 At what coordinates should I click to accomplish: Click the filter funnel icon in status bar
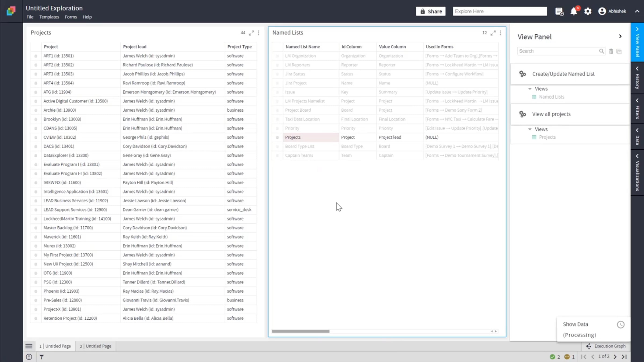42,357
